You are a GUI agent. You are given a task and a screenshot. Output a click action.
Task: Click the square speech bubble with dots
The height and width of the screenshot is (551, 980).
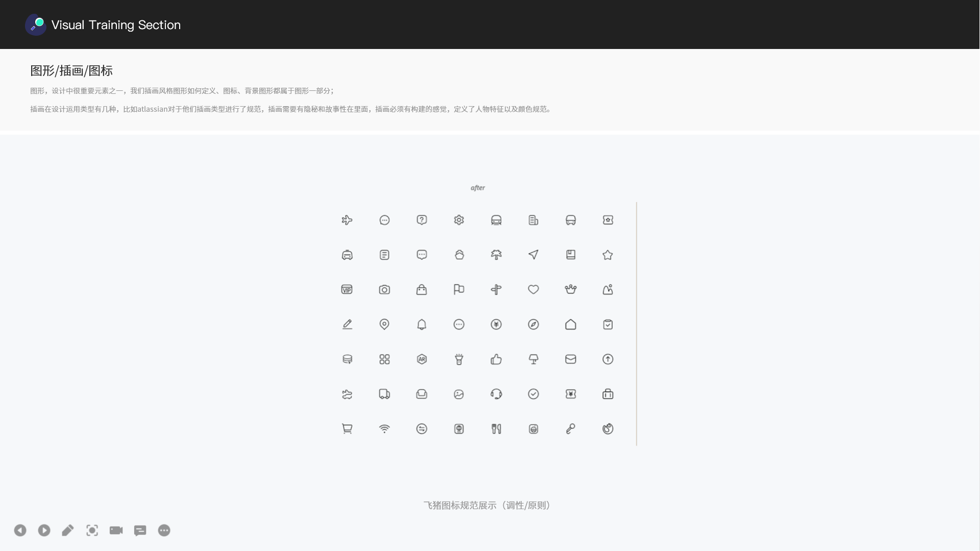click(422, 255)
